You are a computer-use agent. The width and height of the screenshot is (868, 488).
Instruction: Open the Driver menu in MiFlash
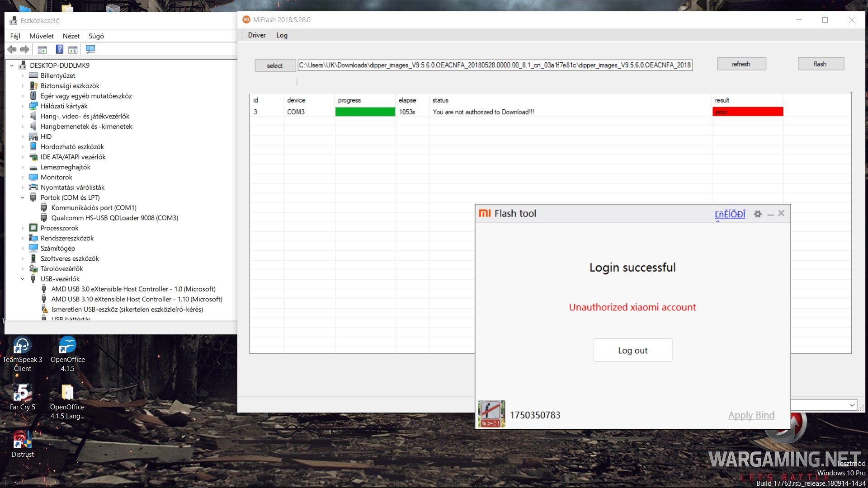click(256, 35)
